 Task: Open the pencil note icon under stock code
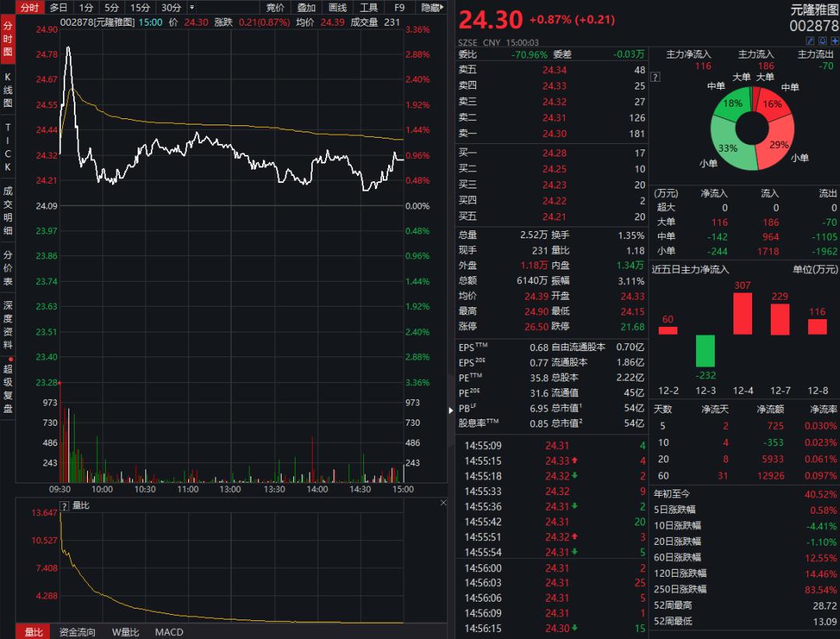click(x=810, y=40)
